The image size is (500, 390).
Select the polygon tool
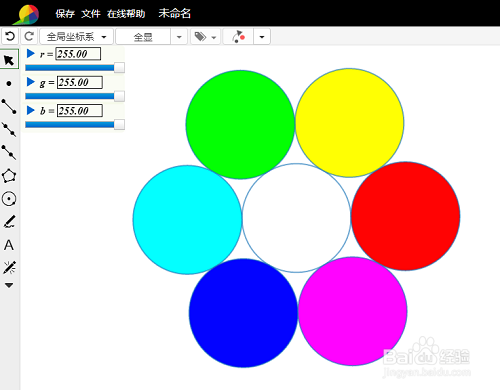(x=9, y=176)
